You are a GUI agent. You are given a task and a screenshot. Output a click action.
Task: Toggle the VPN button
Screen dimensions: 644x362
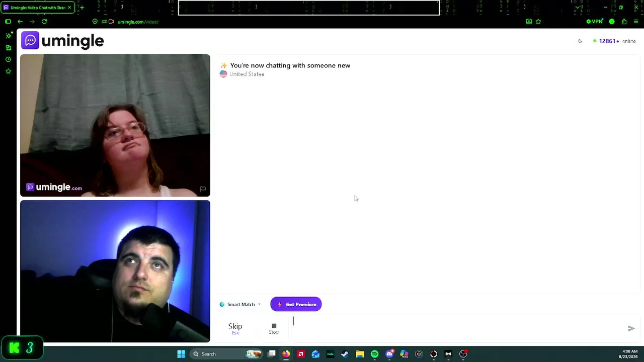(x=595, y=22)
